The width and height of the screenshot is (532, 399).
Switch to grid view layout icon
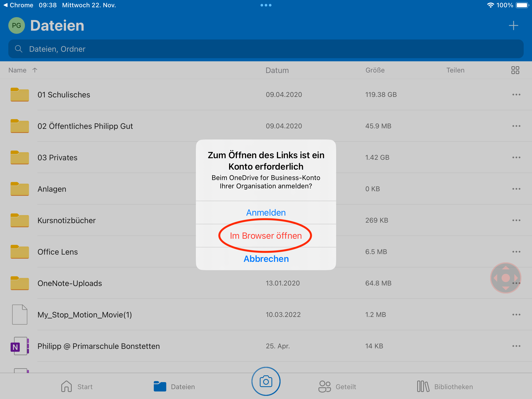pos(515,70)
